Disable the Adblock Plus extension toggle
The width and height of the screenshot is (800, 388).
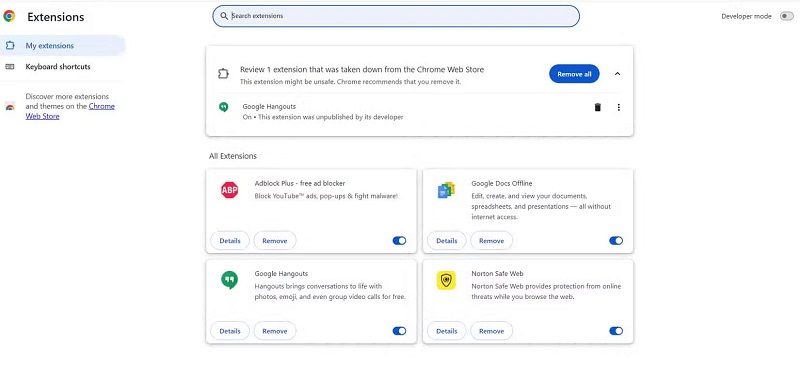pos(399,240)
